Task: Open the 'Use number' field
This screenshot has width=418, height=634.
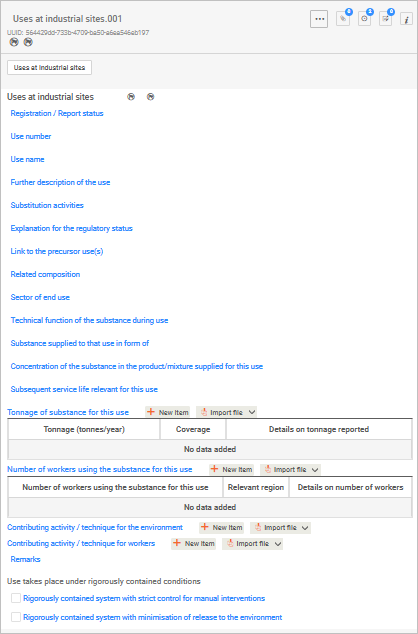Action: click(31, 136)
